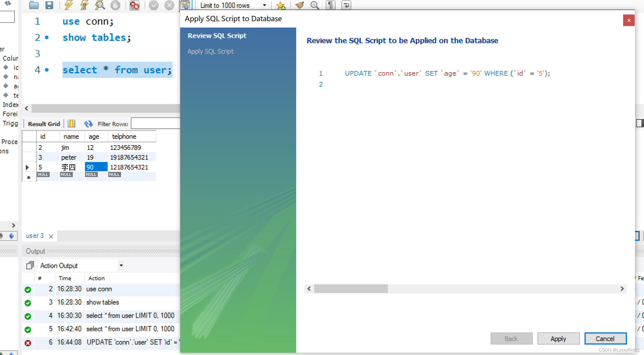This screenshot has width=644, height=355.
Task: Expand the 'Limit to 1000 rows' dropdown
Action: click(266, 5)
